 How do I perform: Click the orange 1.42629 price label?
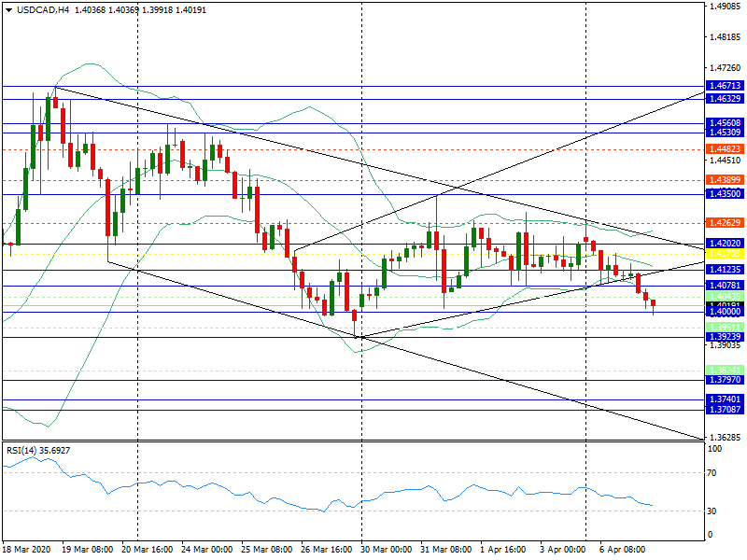click(x=725, y=223)
